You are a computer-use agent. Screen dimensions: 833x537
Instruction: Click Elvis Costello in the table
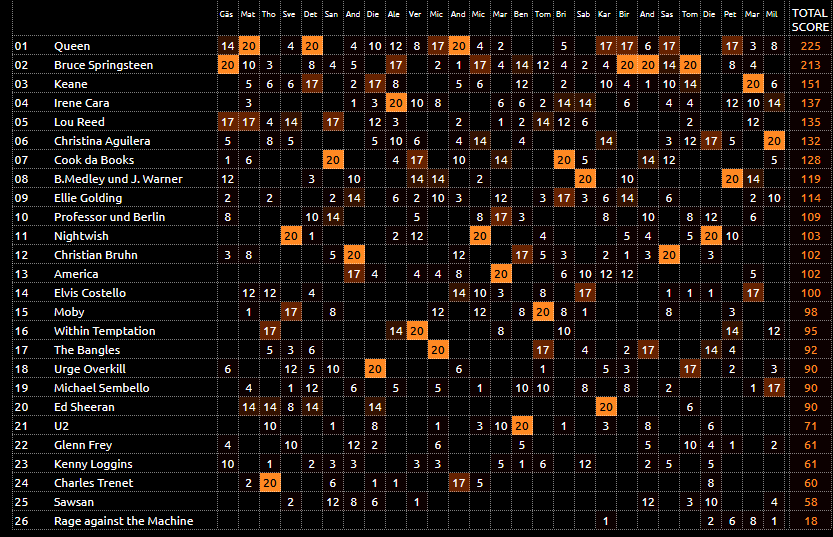pyautogui.click(x=90, y=293)
